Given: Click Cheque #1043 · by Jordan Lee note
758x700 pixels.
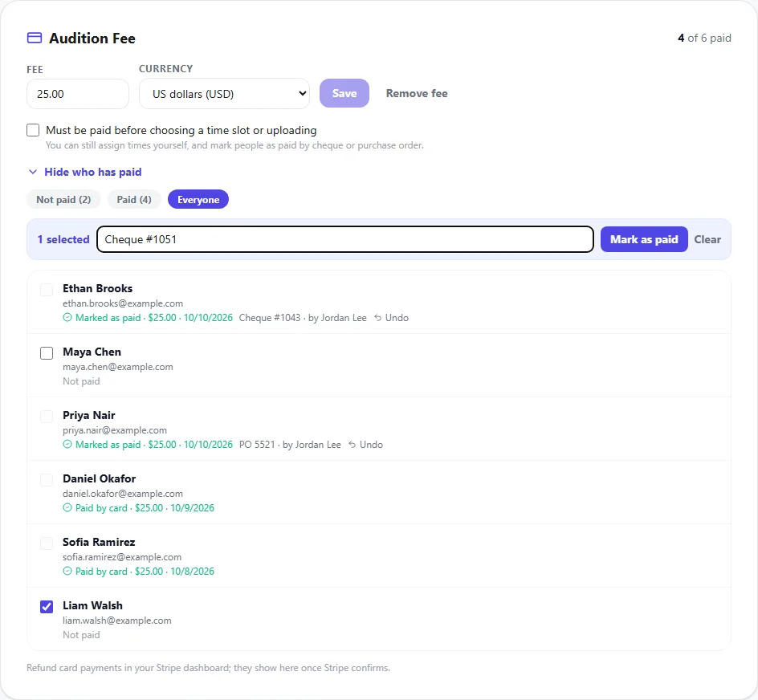Looking at the screenshot, I should click(x=303, y=318).
